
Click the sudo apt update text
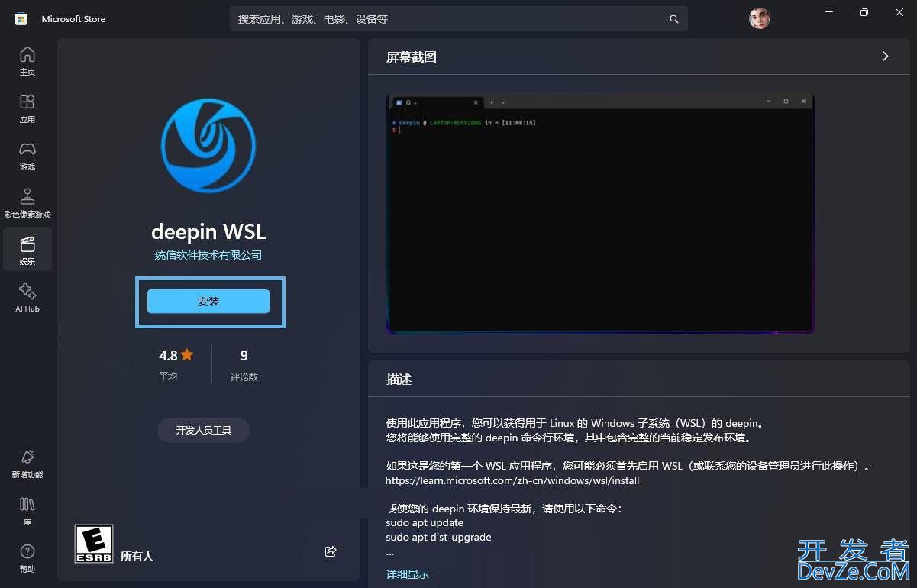(425, 523)
